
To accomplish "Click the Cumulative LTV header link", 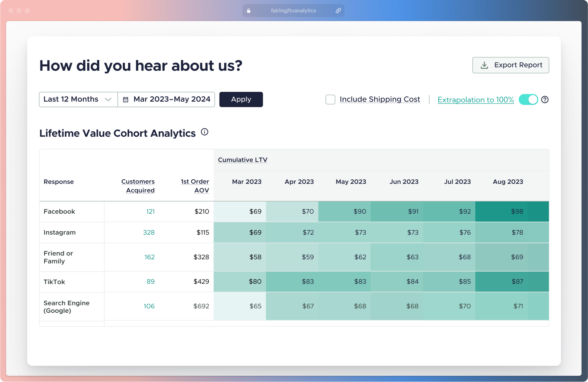I will [242, 160].
